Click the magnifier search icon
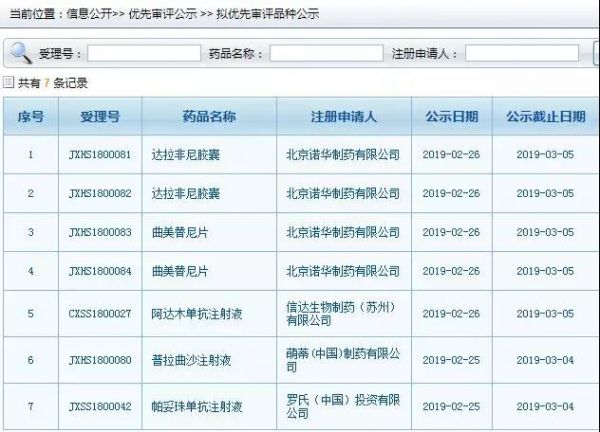This screenshot has height=432, width=600. tap(21, 52)
